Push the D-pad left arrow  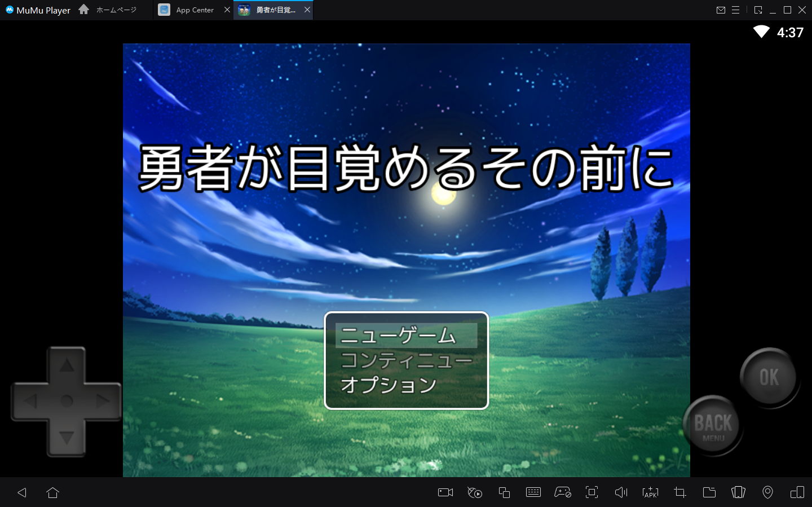[x=30, y=401]
